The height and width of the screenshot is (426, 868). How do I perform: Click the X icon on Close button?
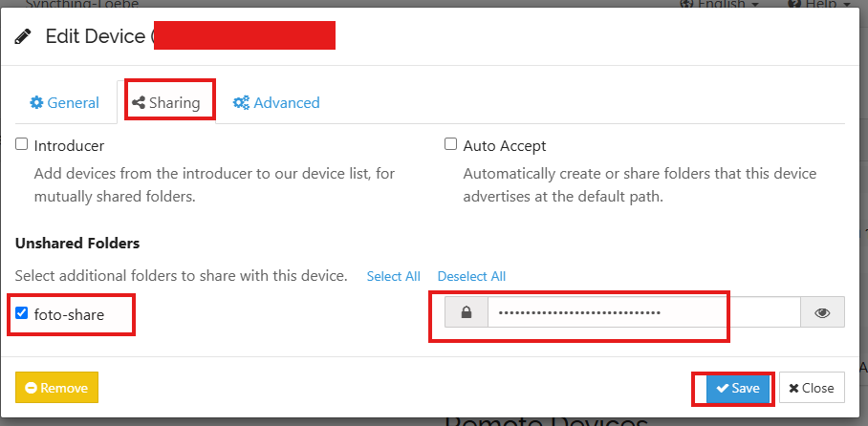pos(793,389)
